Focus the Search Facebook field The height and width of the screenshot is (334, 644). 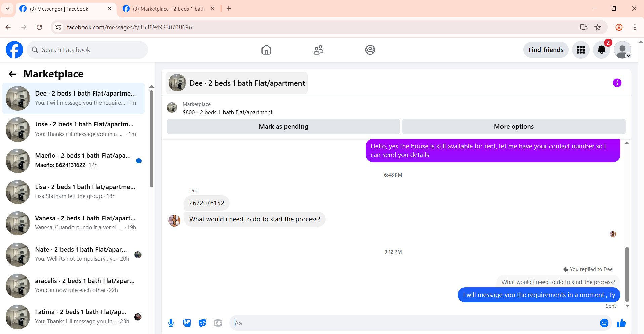87,50
